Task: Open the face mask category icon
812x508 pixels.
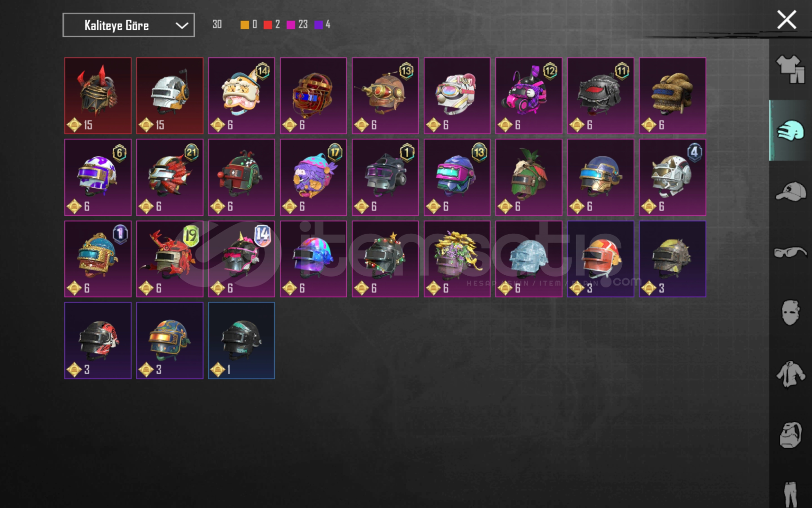Action: [x=790, y=312]
